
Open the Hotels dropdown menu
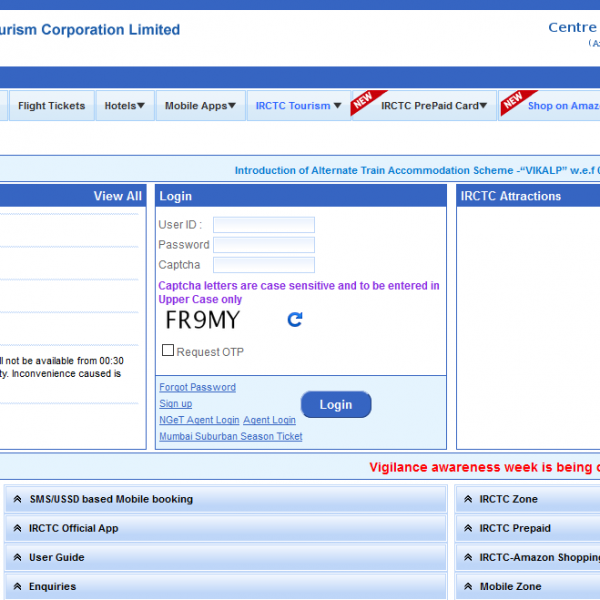pos(125,106)
